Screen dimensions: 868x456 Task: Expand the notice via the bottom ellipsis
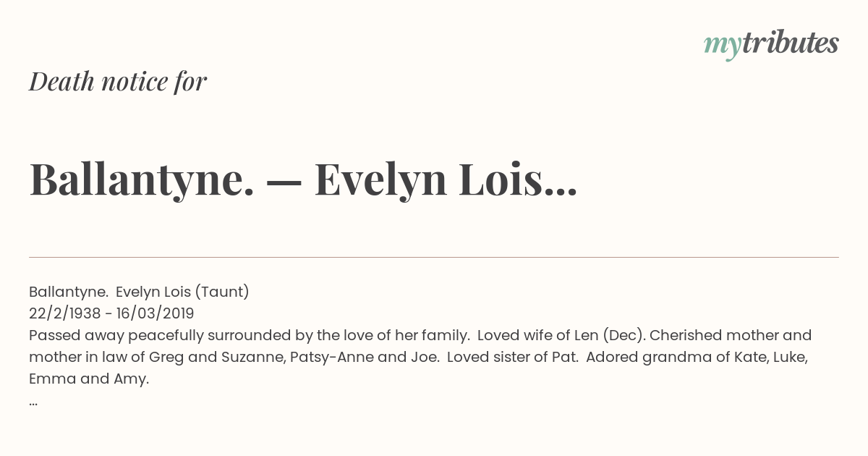33,401
